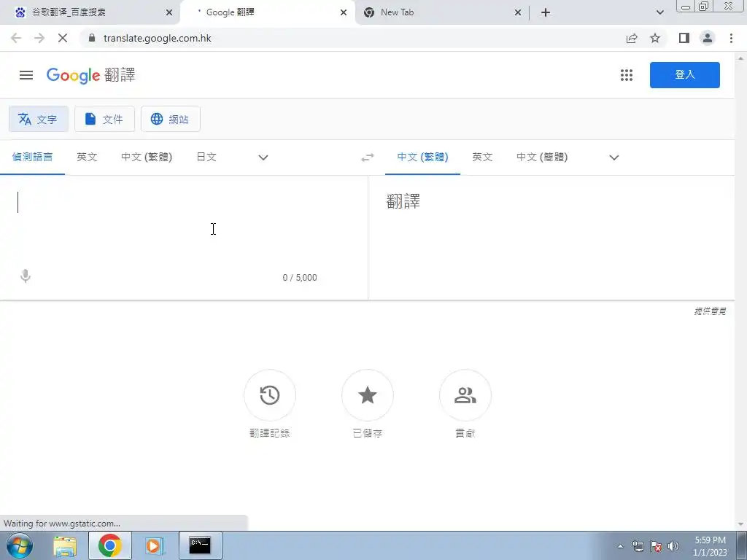
Task: Open Windows Explorer from the taskbar
Action: [x=65, y=545]
